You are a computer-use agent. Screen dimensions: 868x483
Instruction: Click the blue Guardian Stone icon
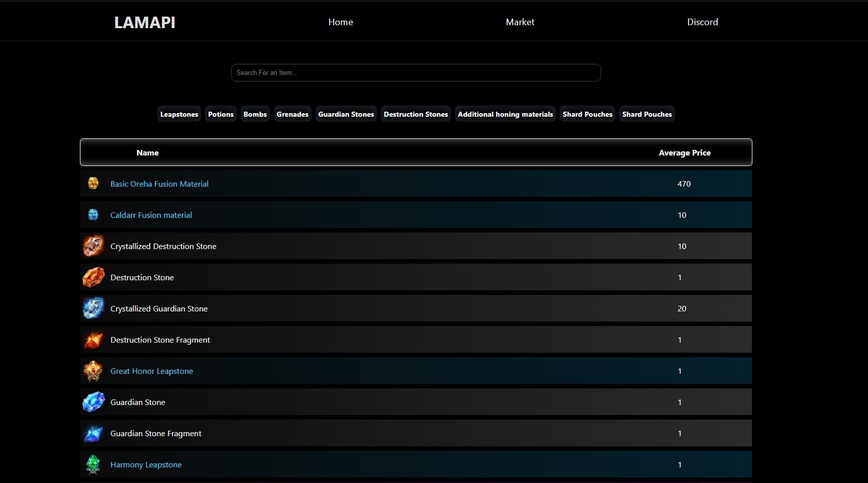(93, 402)
